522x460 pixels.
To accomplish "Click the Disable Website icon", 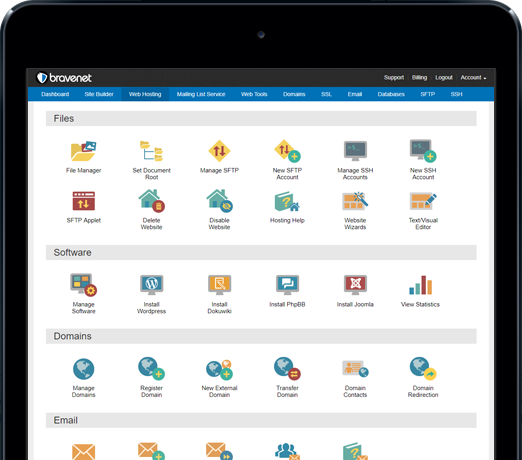I will tap(219, 201).
